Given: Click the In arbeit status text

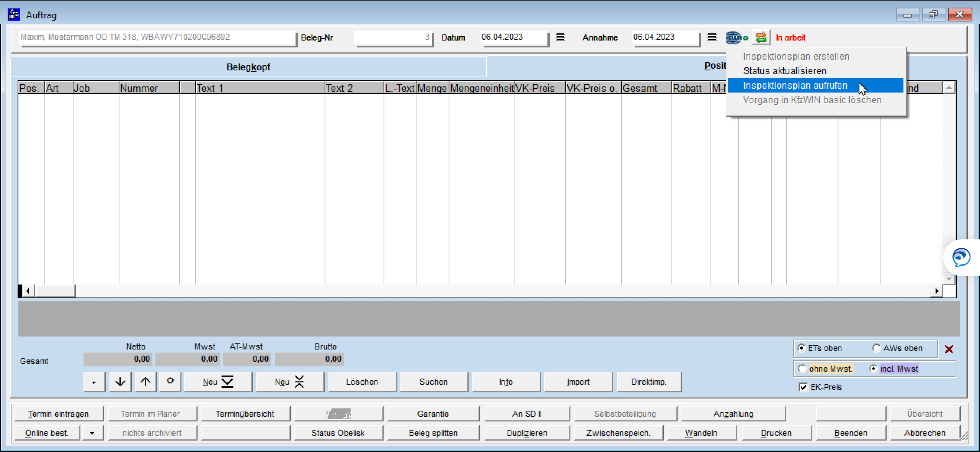Looking at the screenshot, I should [x=791, y=37].
